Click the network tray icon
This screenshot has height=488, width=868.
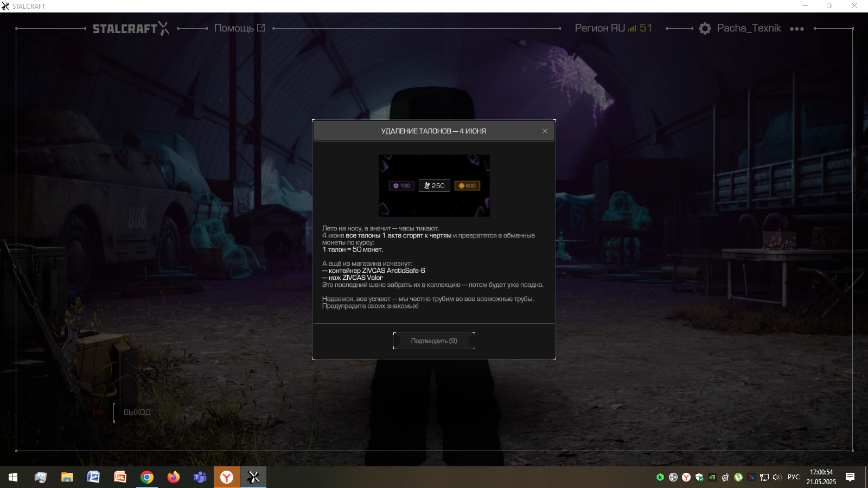[x=764, y=477]
